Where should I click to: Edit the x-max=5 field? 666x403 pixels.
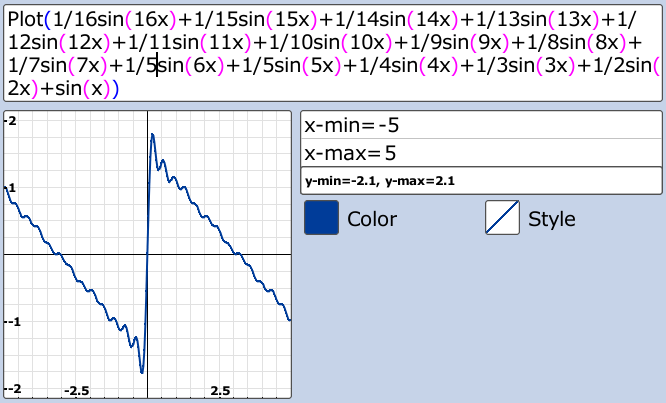pyautogui.click(x=481, y=153)
